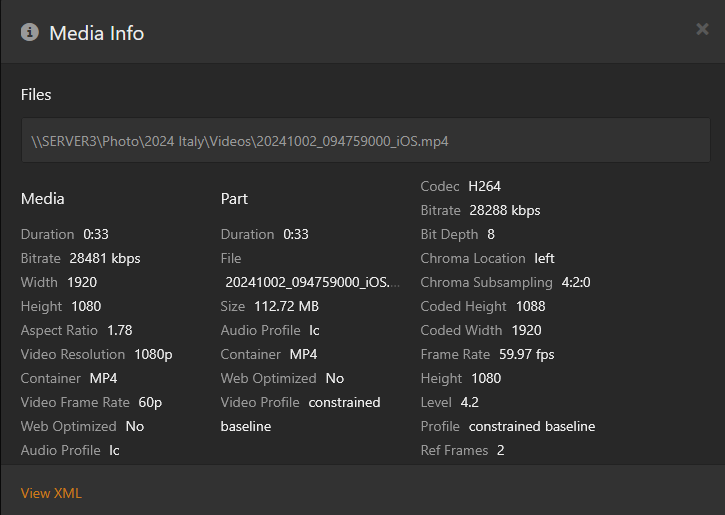
Task: Select the truncated file name under File
Action: [x=311, y=283]
